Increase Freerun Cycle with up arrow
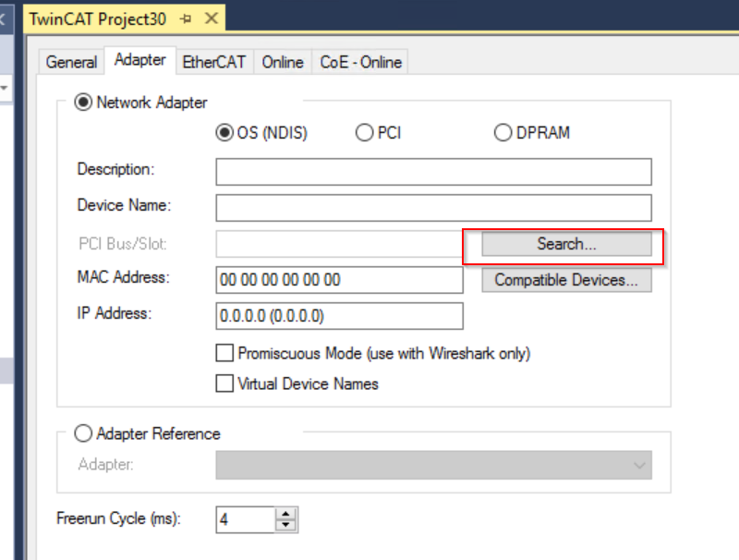739x560 pixels. pyautogui.click(x=285, y=514)
